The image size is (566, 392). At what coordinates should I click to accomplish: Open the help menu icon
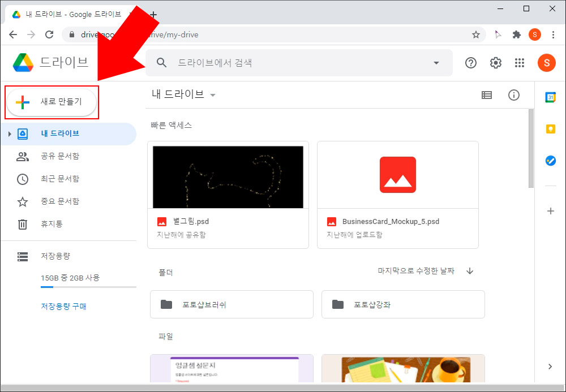[470, 63]
